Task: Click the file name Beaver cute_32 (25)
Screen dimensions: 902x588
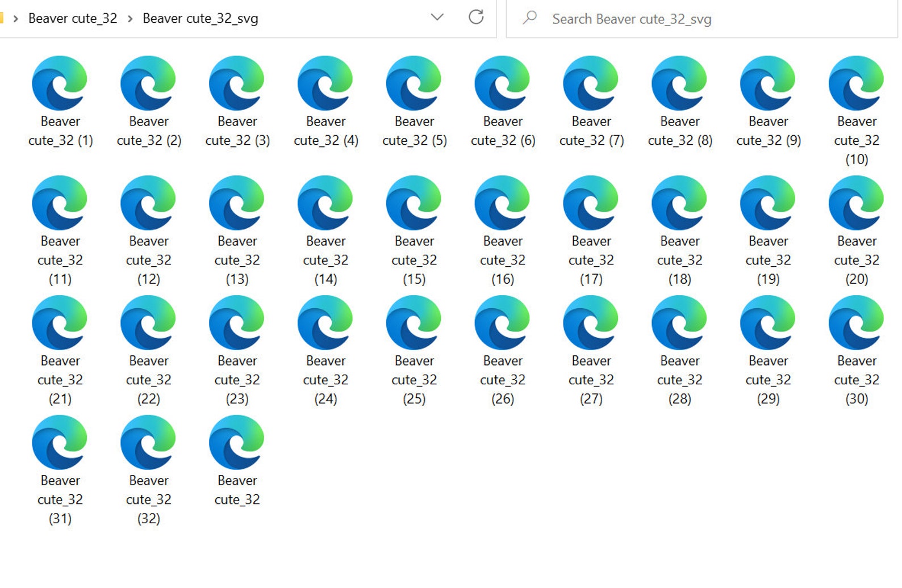Action: pos(415,380)
